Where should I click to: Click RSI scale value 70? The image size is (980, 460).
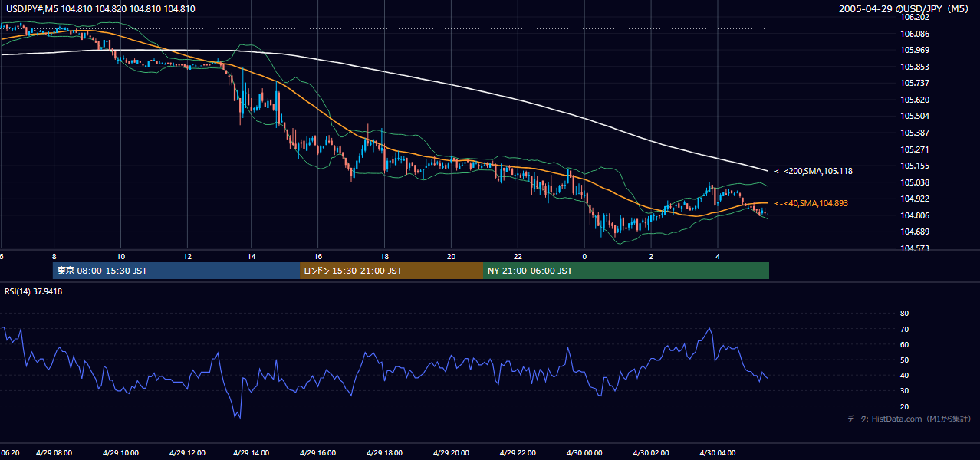[x=904, y=330]
